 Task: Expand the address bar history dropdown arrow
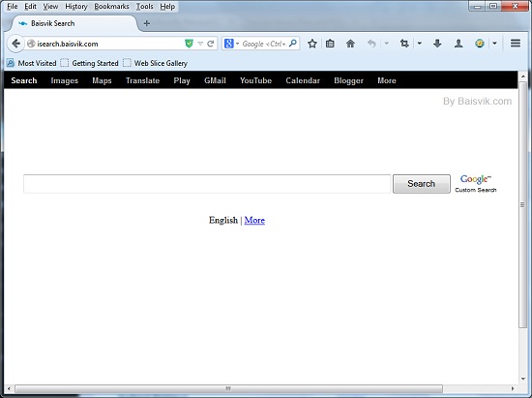(x=200, y=44)
